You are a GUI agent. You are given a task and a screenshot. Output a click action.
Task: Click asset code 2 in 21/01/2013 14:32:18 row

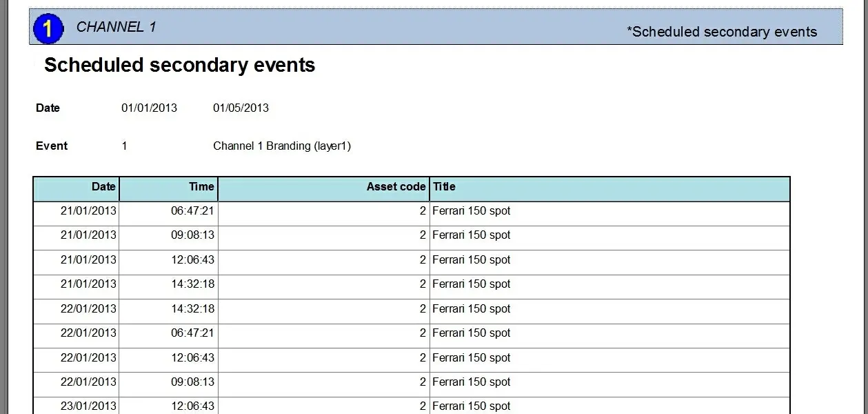pyautogui.click(x=423, y=284)
